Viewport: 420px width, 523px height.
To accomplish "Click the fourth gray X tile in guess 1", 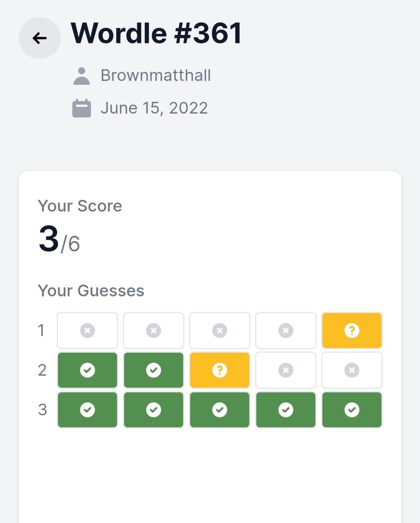I will (x=286, y=330).
